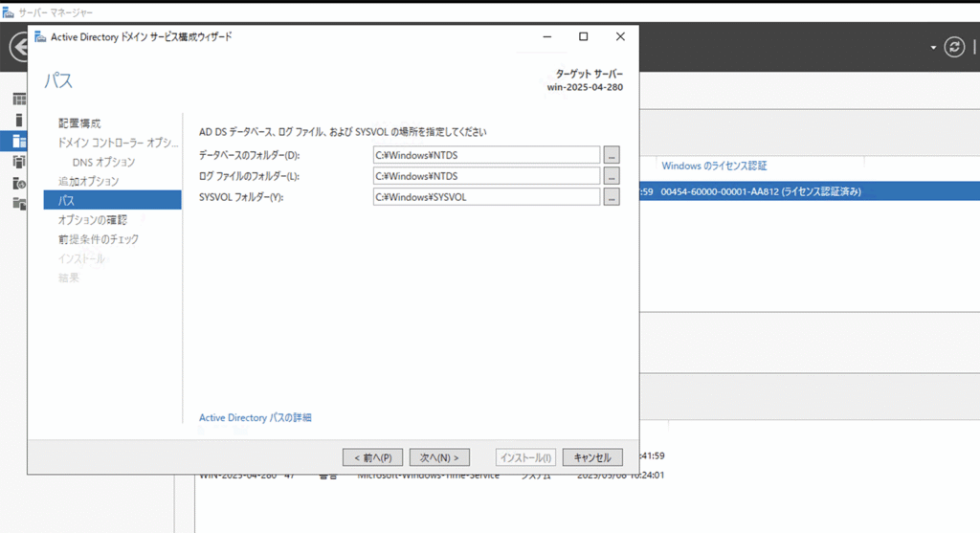Go to DNS オプション wizard step
The width and height of the screenshot is (980, 533).
tap(103, 162)
